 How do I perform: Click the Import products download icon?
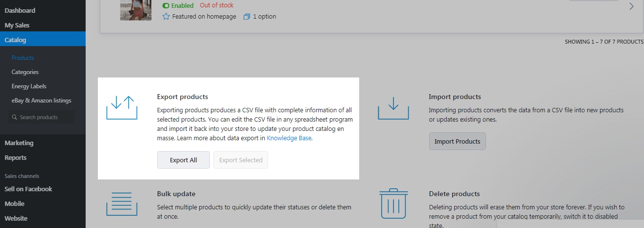point(393,108)
